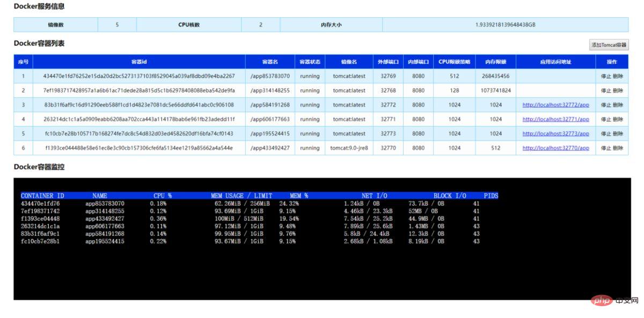The image size is (644, 318).
Task: Delete container /app433492427 via 删除
Action: [x=618, y=148]
